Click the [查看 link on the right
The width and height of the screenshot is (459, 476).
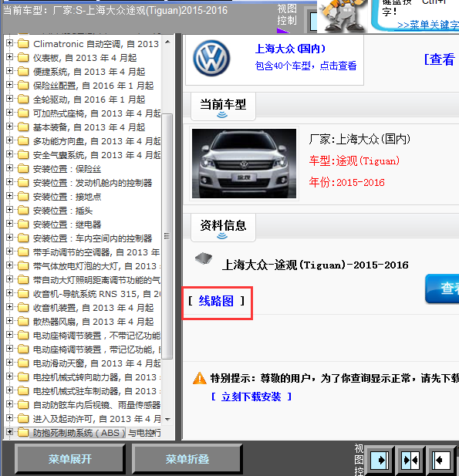[x=439, y=59]
